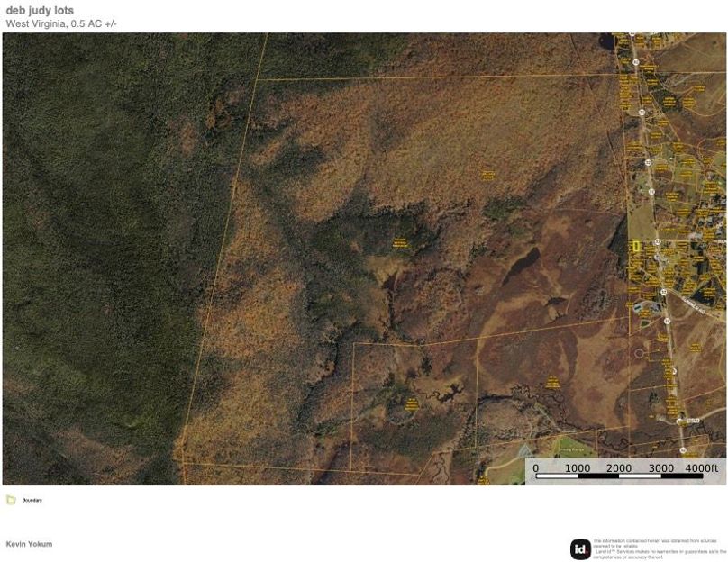This screenshot has width=728, height=562.
Task: Click the 2000 label on scale bar
Action: [x=619, y=468]
